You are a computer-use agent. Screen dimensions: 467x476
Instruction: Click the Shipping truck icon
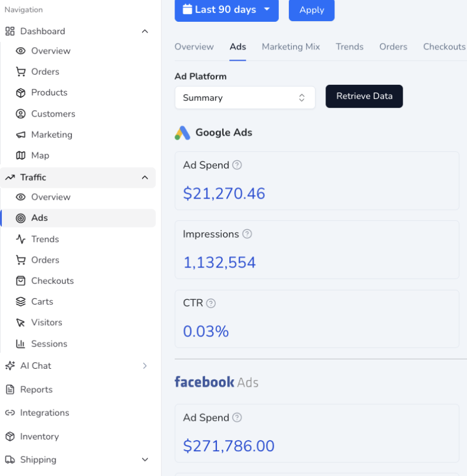[10, 460]
